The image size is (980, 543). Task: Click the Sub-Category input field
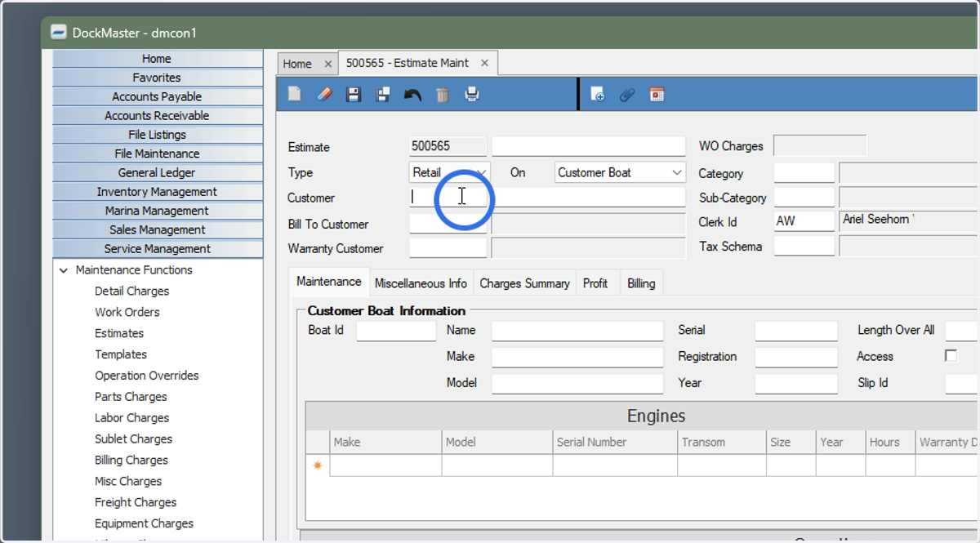[x=804, y=198]
